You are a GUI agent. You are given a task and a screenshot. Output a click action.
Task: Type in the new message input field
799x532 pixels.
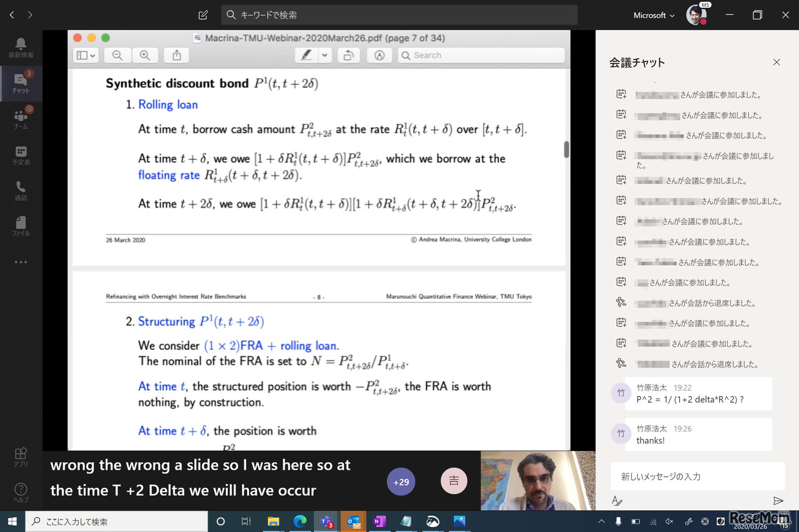point(697,476)
